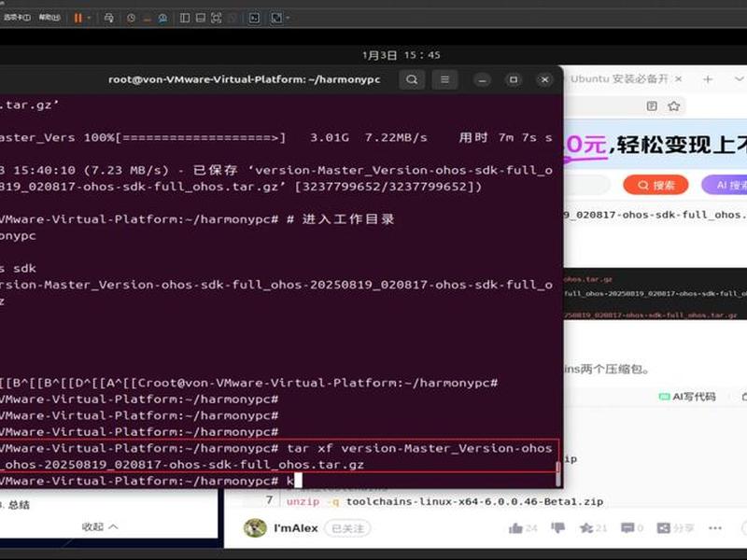Click the 3.01G download progress line
747x560 pixels.
276,137
